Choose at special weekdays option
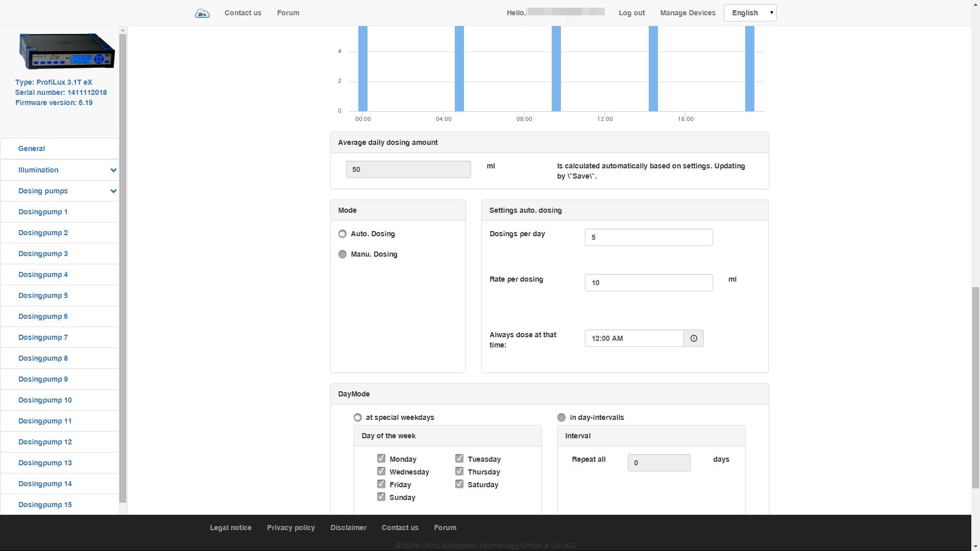Viewport: 980px width, 551px height. pos(358,417)
